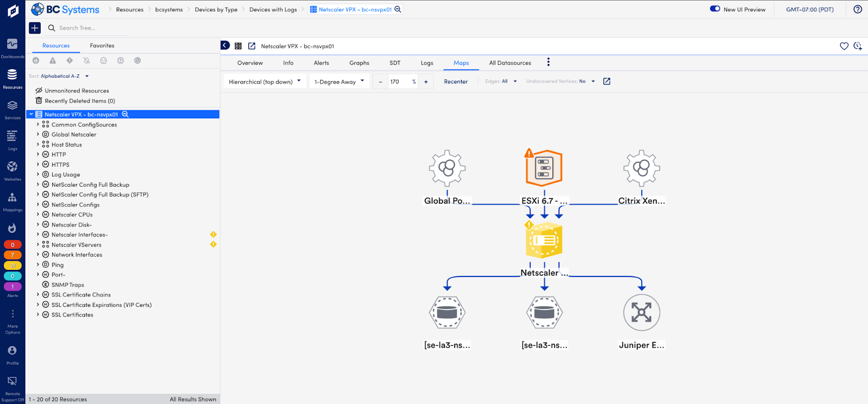Open the Websites sidebar icon
Image resolution: width=868 pixels, height=404 pixels.
point(12,167)
